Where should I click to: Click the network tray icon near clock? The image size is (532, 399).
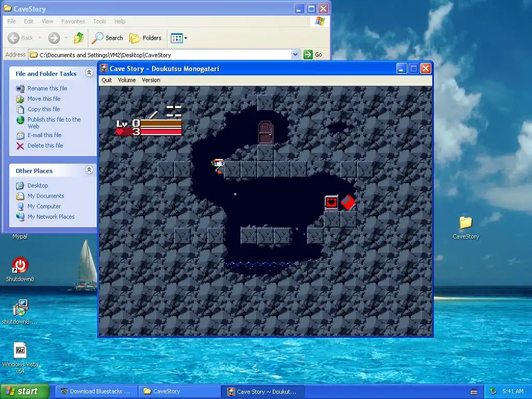[494, 392]
